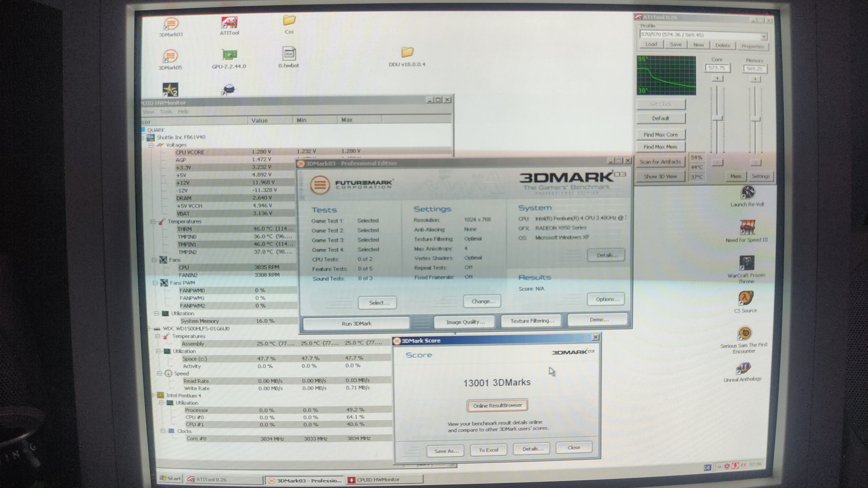Open the 3DMark03 desktop shortcut
Viewport: 868px width, 488px height.
171,27
